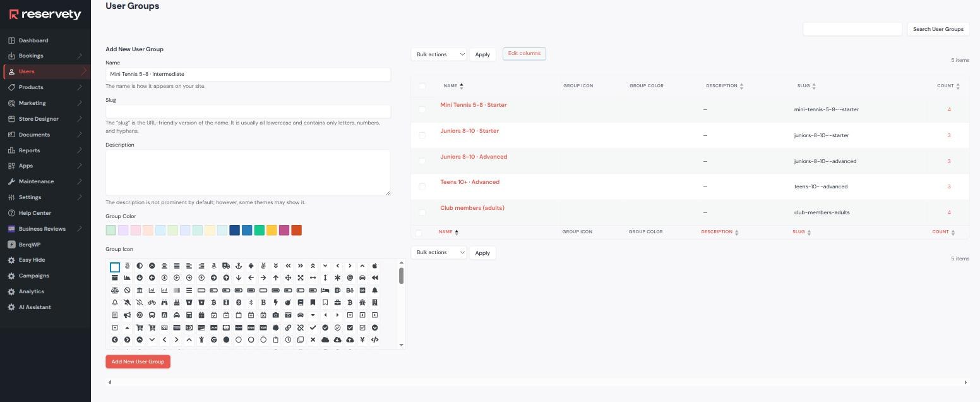Pick the megaphone group icon
The height and width of the screenshot is (402, 980).
coord(128,315)
